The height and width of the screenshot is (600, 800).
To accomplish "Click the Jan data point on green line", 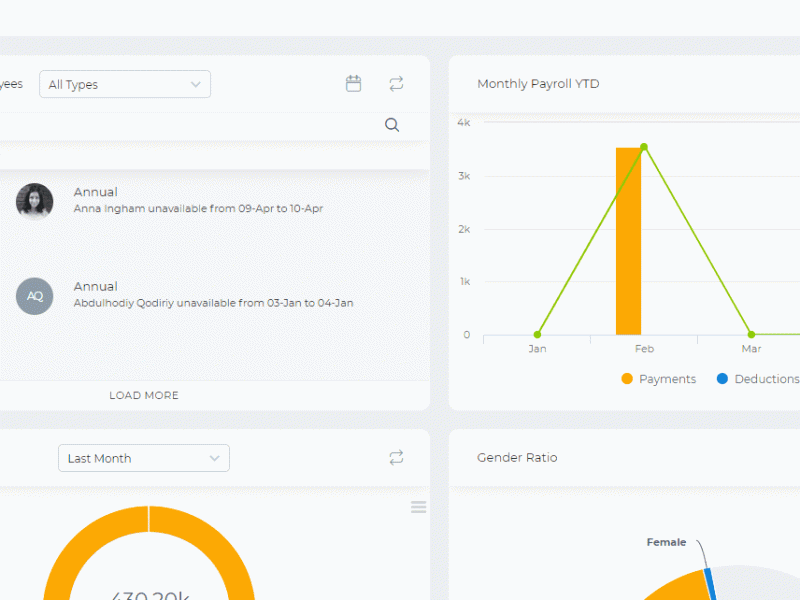I will [x=537, y=335].
